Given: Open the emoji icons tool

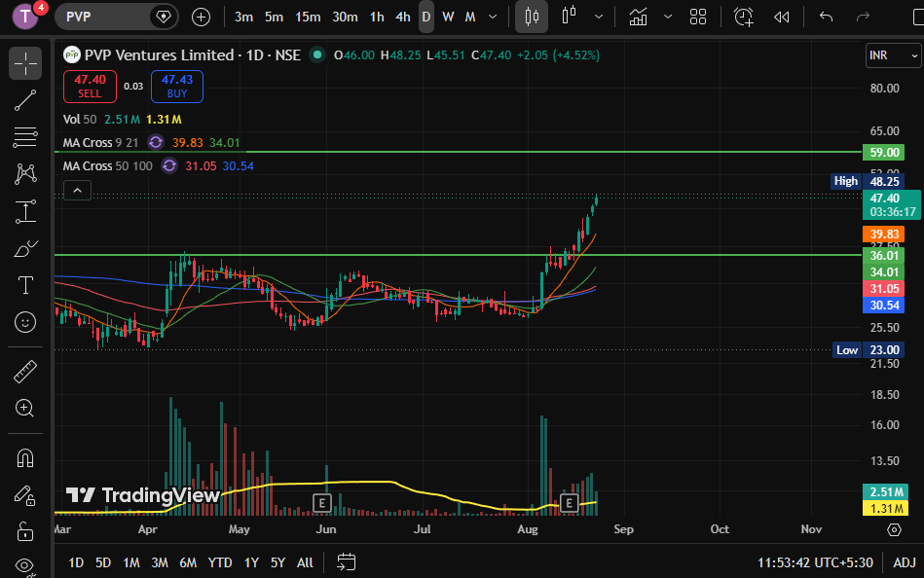Looking at the screenshot, I should (x=25, y=322).
